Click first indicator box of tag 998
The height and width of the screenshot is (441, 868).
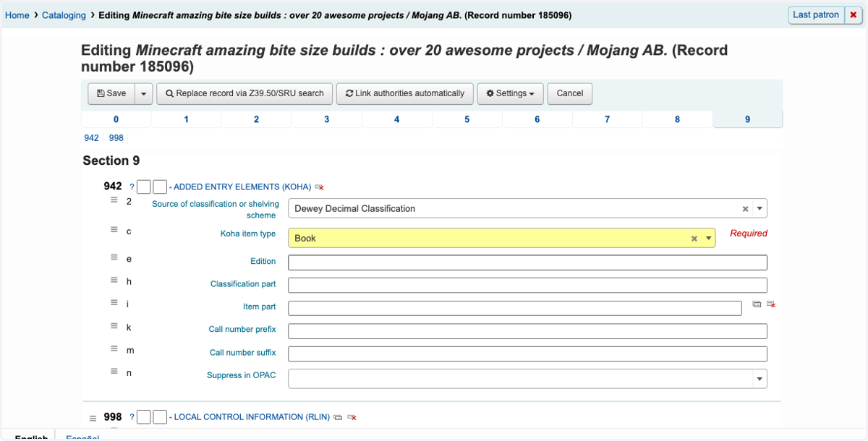point(144,417)
